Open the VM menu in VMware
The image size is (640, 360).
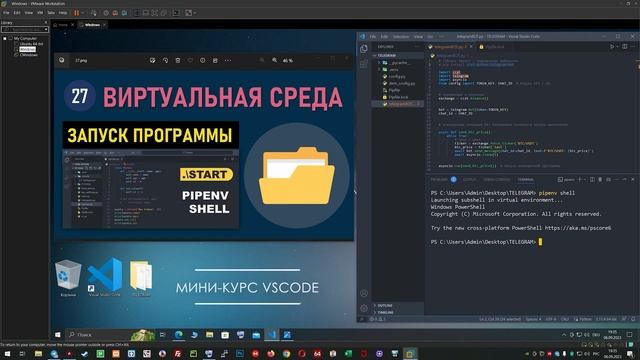[x=40, y=13]
